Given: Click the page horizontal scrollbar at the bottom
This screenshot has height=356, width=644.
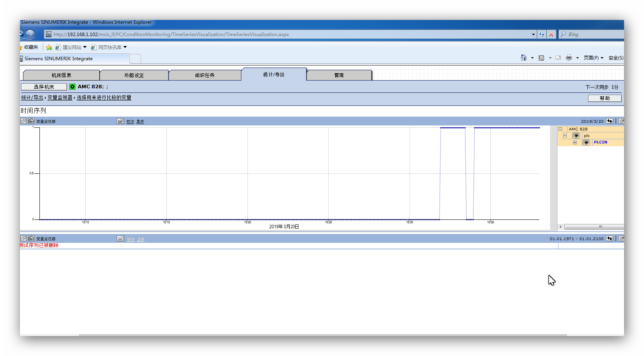Looking at the screenshot, I should pyautogui.click(x=323, y=335).
